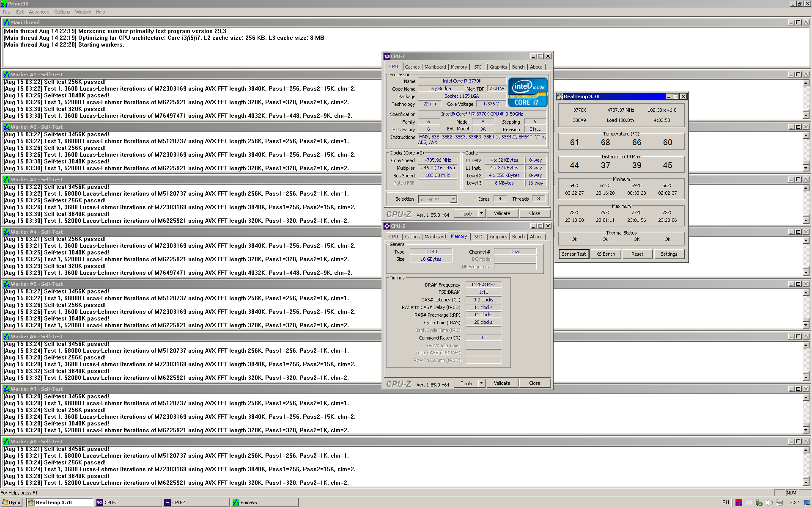Click Show Desktop icon beside clock
This screenshot has height=508, width=812.
807,502
